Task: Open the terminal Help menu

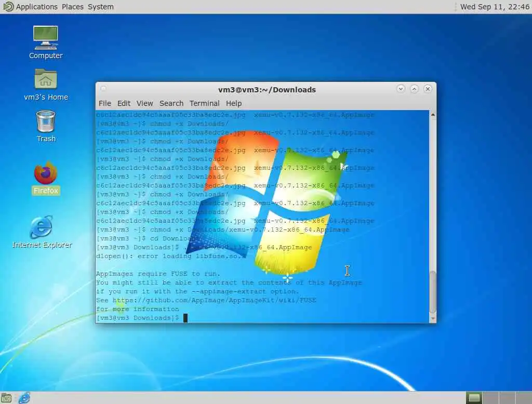Action: [x=234, y=103]
